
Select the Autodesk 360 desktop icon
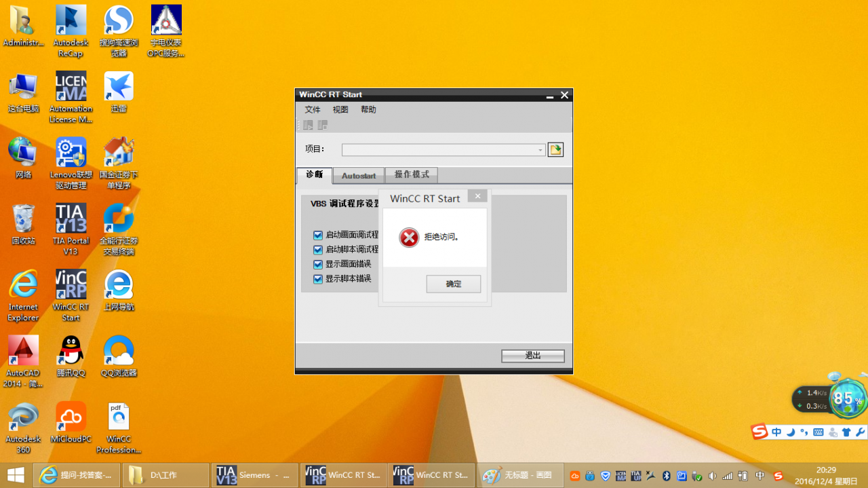point(23,427)
